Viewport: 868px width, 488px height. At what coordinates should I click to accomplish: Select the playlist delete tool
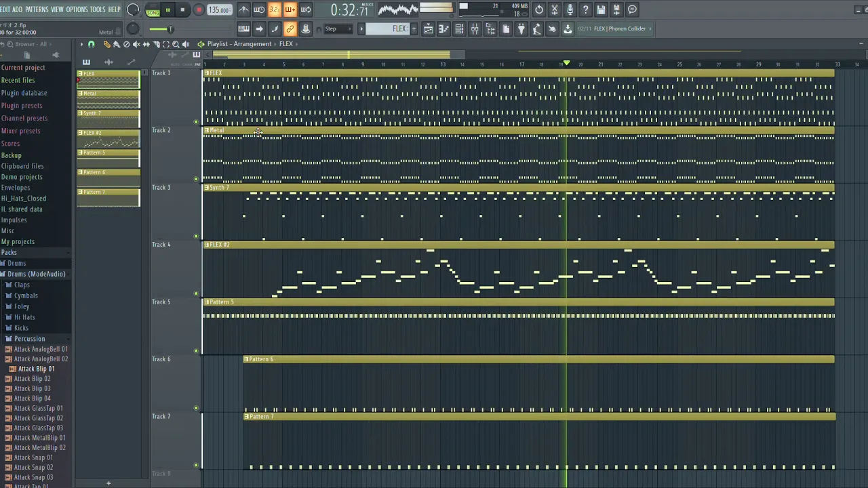point(126,44)
